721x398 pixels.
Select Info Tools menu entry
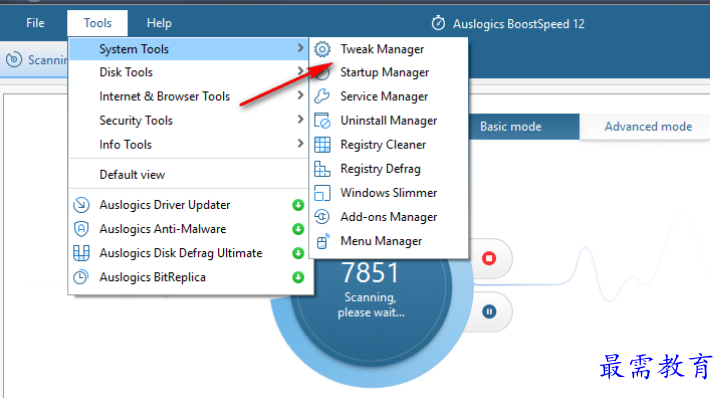[x=189, y=144]
